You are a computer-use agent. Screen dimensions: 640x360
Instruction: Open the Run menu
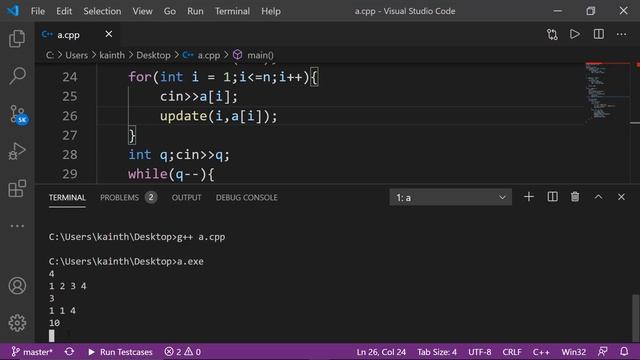point(195,11)
